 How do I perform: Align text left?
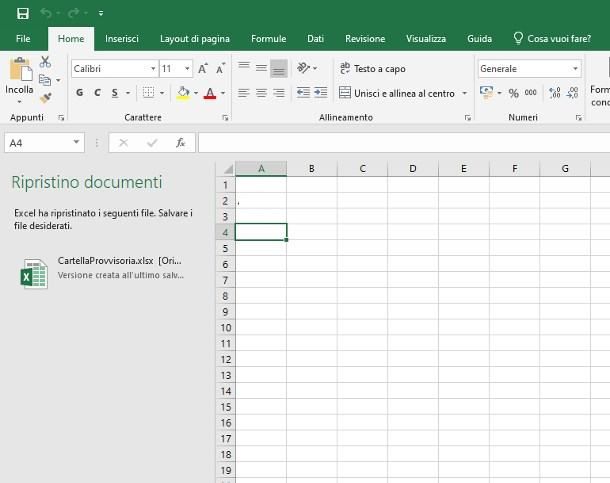244,93
